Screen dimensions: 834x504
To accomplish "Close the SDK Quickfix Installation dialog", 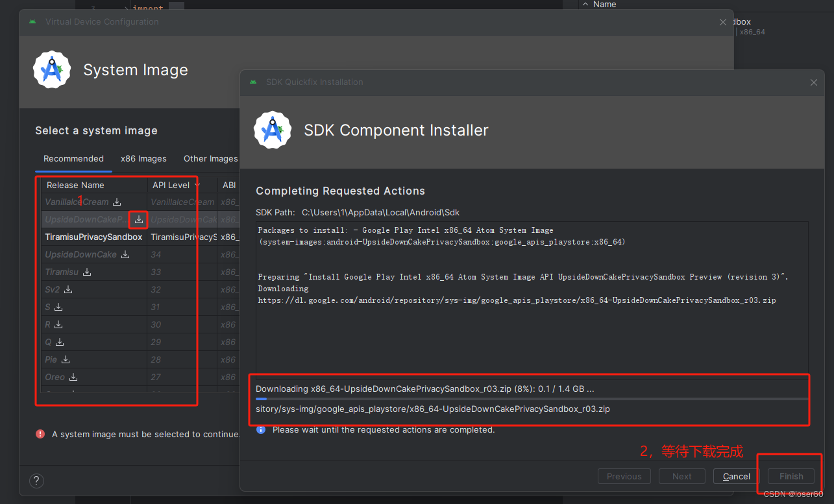I will [814, 82].
